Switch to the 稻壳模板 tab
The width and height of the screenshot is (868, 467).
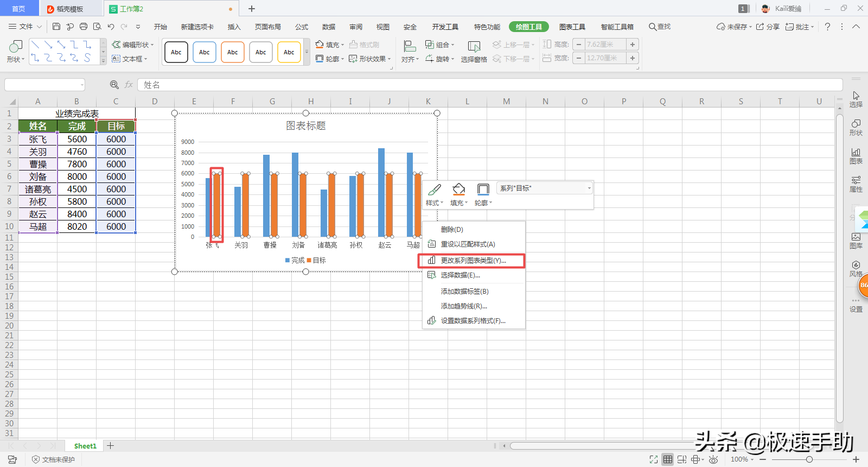pyautogui.click(x=70, y=9)
